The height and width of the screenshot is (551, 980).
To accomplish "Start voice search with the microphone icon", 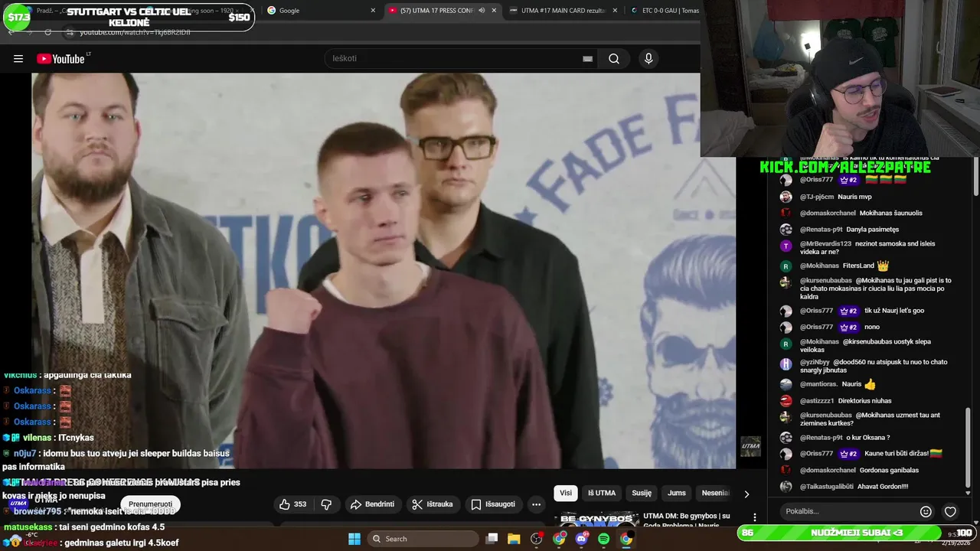I will point(648,59).
